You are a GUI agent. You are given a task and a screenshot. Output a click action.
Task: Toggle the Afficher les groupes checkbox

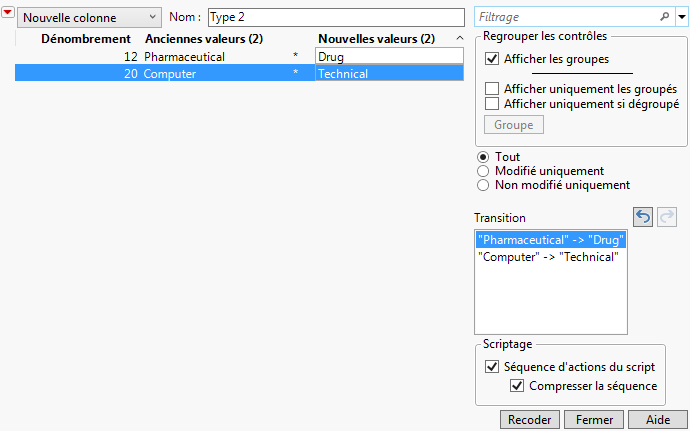coord(492,59)
